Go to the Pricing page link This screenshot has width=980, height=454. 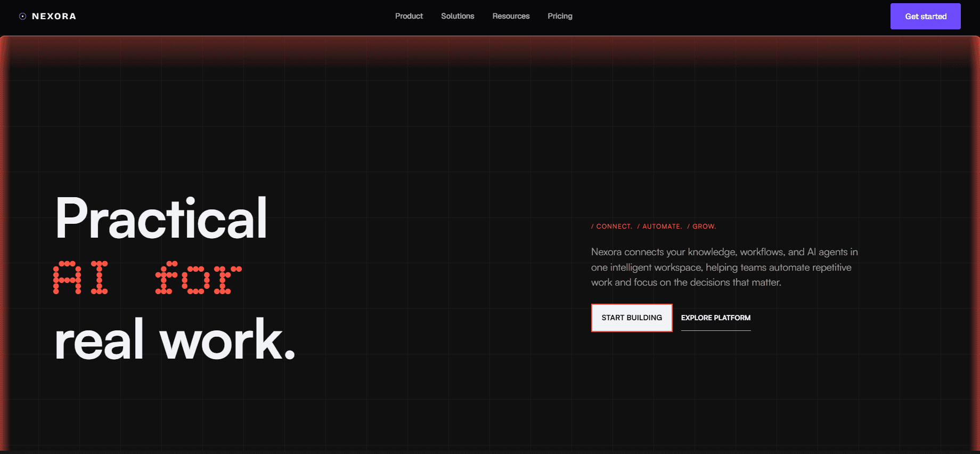(x=560, y=16)
